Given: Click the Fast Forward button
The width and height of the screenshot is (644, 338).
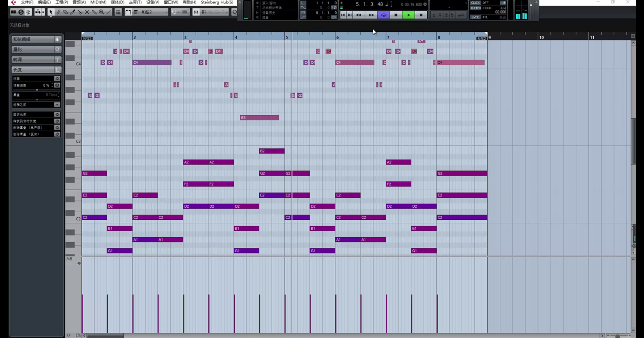Looking at the screenshot, I should point(371,15).
